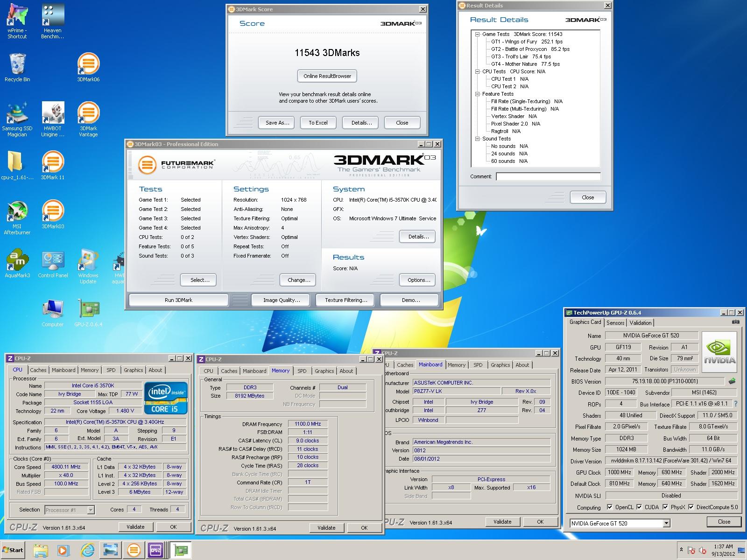Click the Close button at GPU-Z bottom
Viewport: 747px width, 560px height.
(x=724, y=522)
